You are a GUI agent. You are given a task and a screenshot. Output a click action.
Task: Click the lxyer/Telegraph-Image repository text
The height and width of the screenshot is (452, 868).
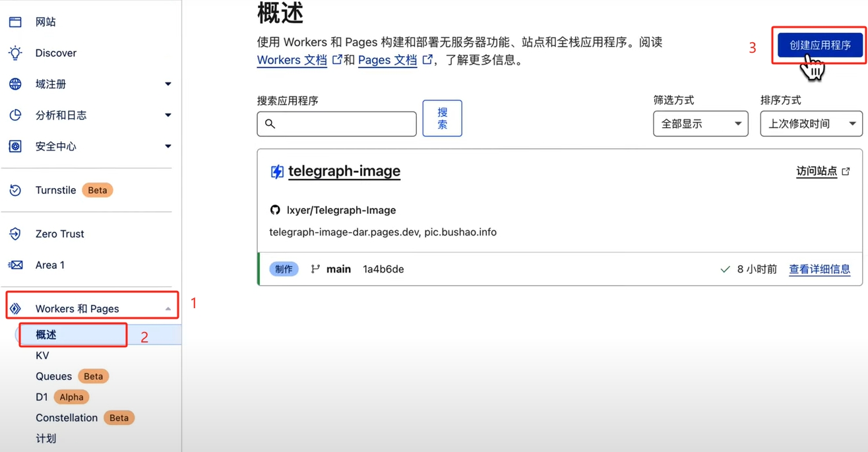tap(342, 210)
